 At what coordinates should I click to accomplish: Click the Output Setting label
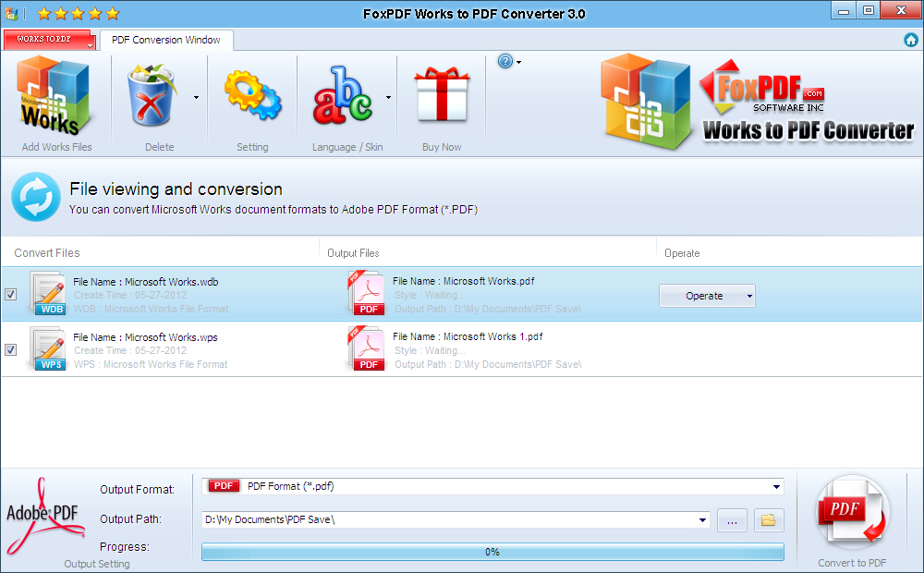coord(97,564)
